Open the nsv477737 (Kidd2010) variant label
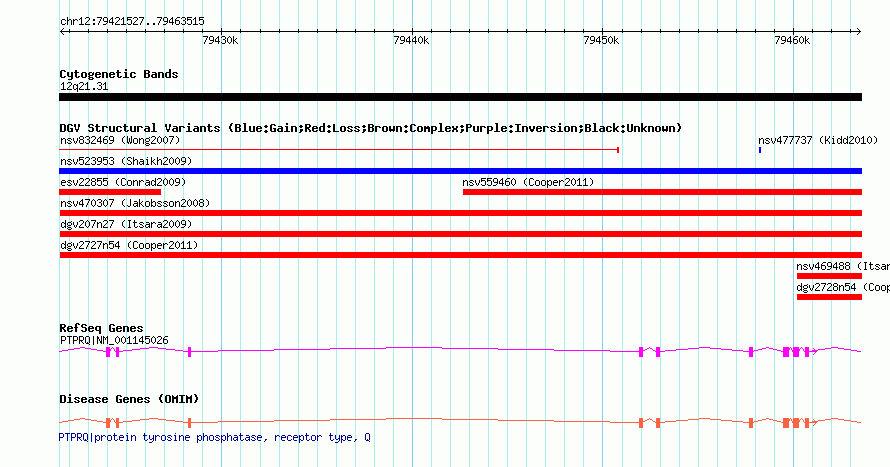 [818, 140]
